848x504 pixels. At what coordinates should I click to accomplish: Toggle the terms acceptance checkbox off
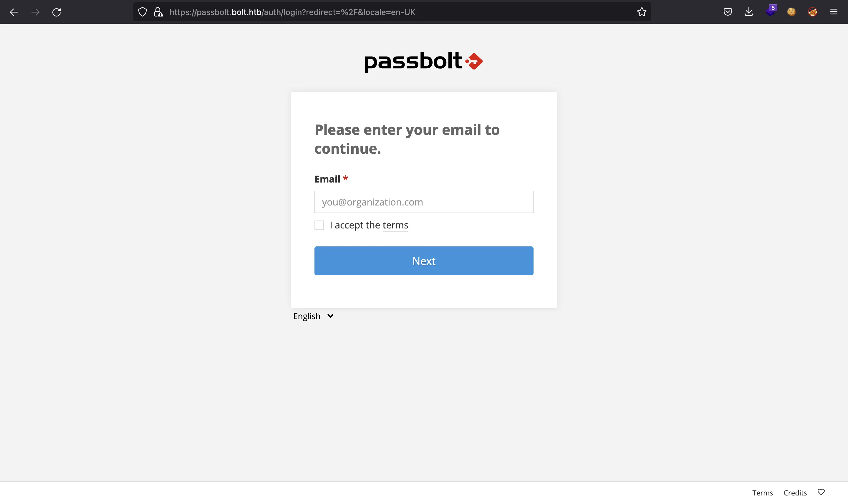click(319, 225)
